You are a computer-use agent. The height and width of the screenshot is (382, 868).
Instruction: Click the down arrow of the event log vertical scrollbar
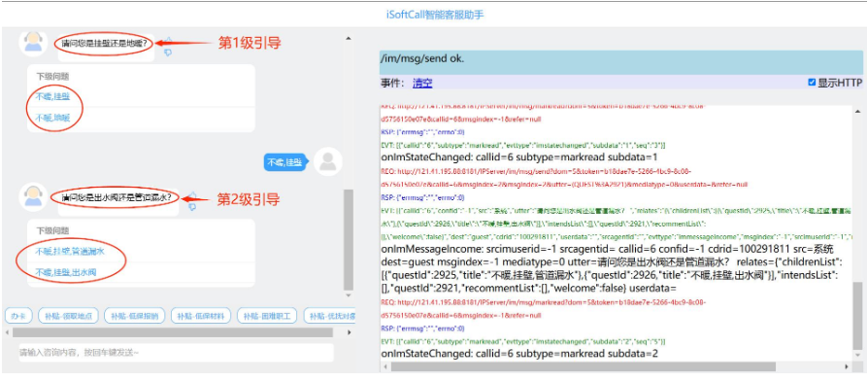857,356
